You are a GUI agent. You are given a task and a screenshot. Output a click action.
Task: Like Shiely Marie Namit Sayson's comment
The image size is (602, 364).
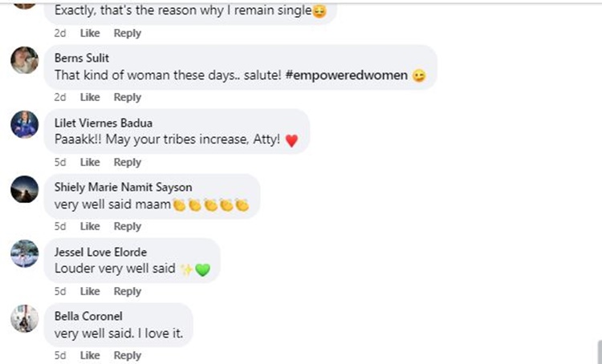[90, 226]
